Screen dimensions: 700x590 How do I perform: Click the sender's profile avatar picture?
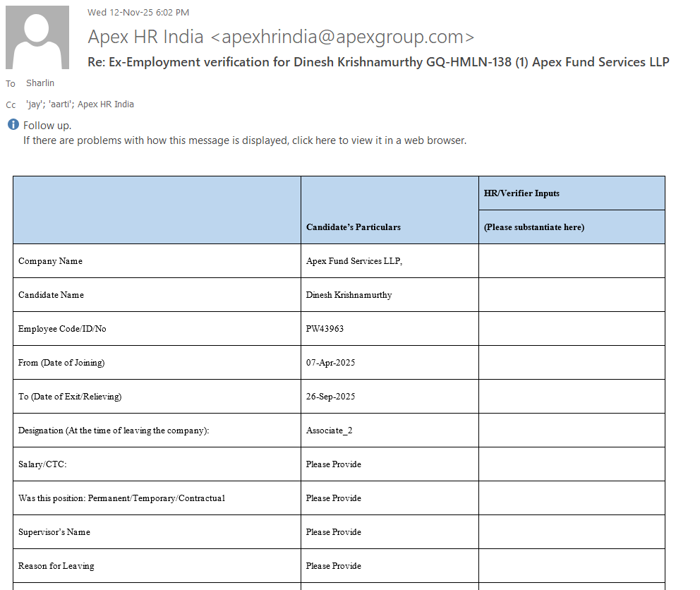click(x=37, y=37)
